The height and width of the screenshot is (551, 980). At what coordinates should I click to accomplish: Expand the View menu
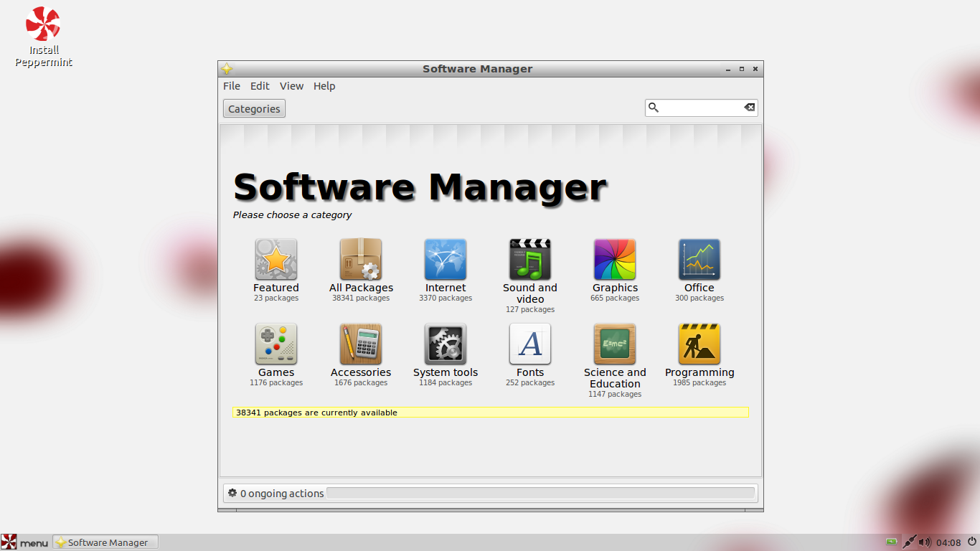coord(291,86)
